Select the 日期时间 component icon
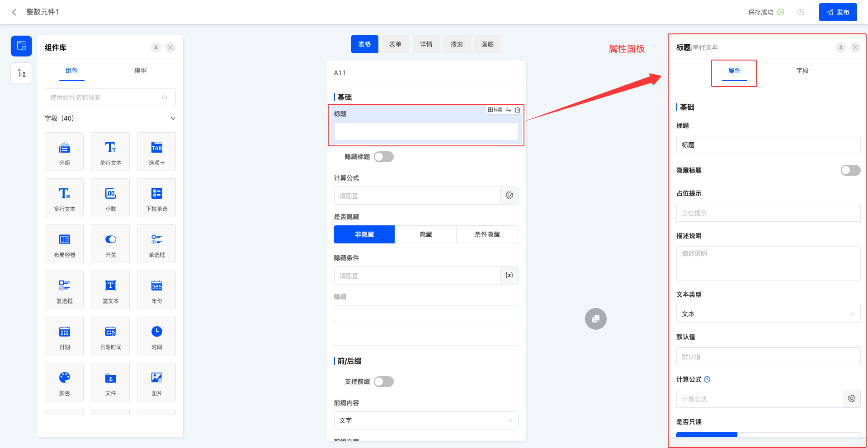 pyautogui.click(x=110, y=336)
